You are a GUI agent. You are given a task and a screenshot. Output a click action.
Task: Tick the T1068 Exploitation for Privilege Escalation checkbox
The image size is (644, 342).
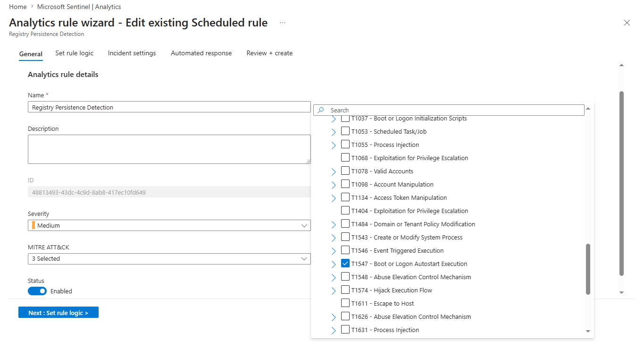tap(345, 158)
